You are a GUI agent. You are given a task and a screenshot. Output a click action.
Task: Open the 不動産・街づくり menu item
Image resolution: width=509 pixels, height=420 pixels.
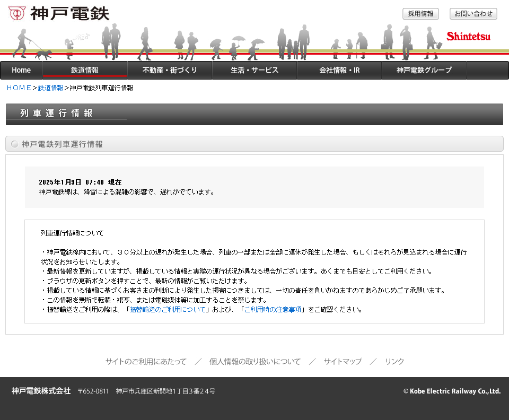tap(170, 70)
